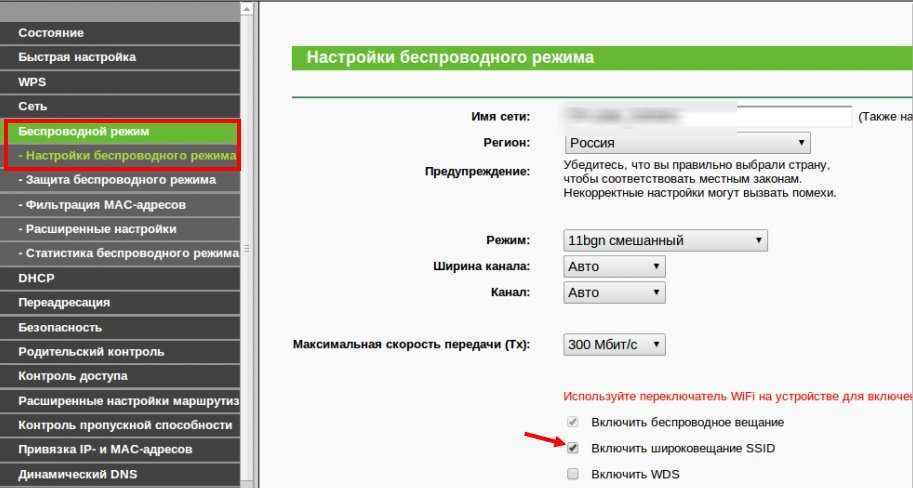This screenshot has width=913, height=488.
Task: Open Родительский контроль section
Action: click(x=119, y=352)
